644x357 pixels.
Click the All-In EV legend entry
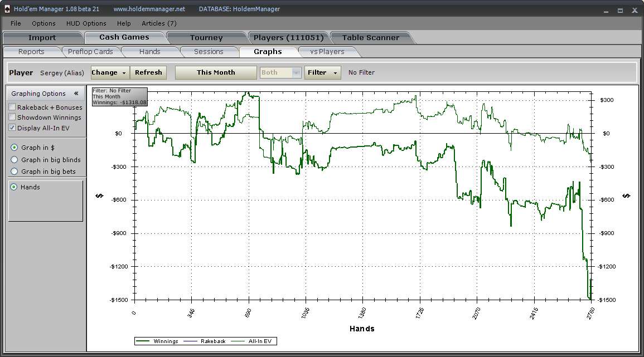tap(261, 341)
